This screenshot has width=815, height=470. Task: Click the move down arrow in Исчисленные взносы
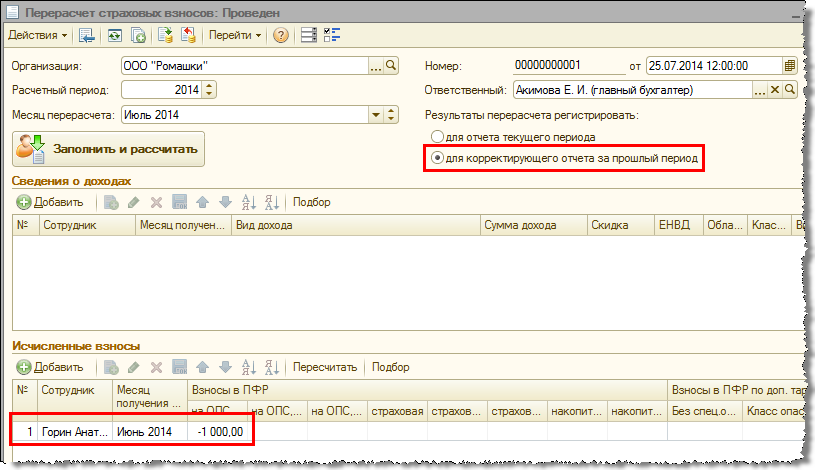[x=225, y=368]
